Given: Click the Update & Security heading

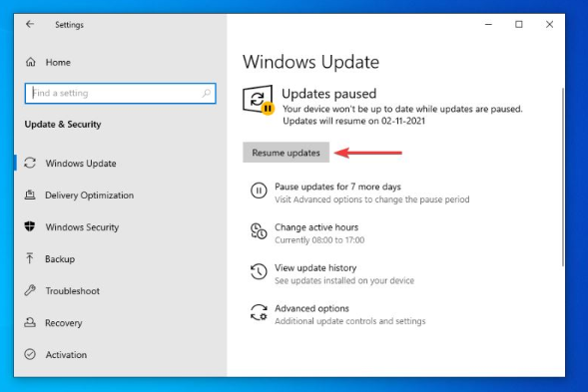Looking at the screenshot, I should click(63, 124).
